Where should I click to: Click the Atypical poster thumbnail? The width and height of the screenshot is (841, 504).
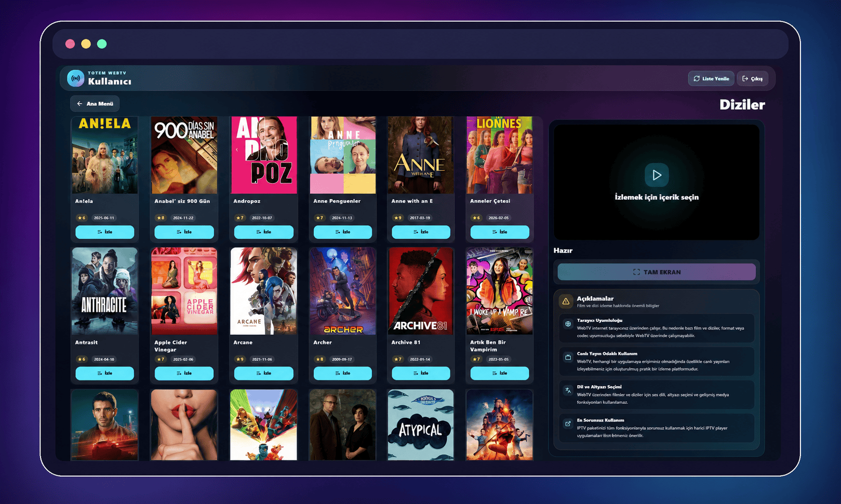[421, 425]
